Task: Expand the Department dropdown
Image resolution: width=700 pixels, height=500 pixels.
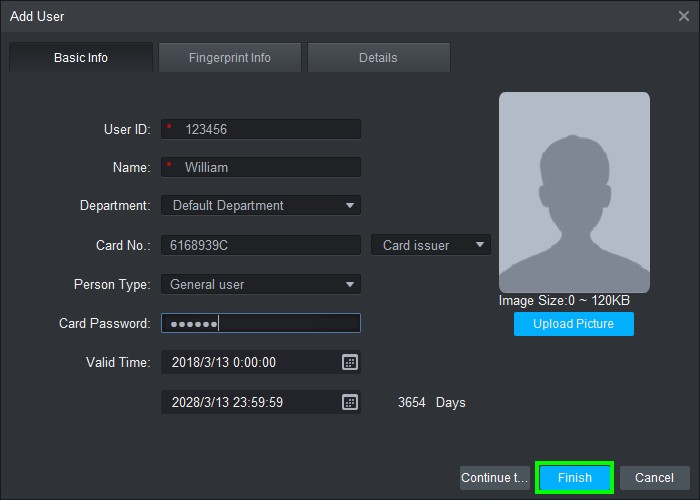Action: pos(260,206)
